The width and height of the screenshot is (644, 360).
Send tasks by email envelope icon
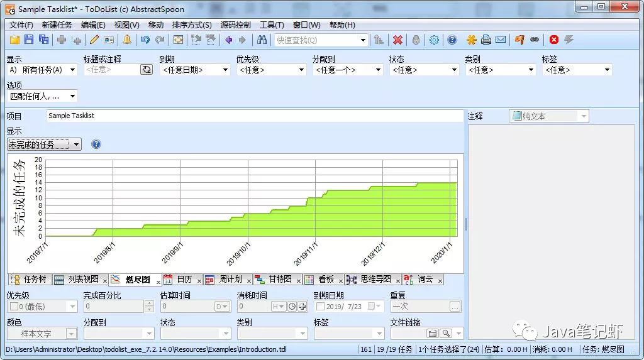point(501,40)
